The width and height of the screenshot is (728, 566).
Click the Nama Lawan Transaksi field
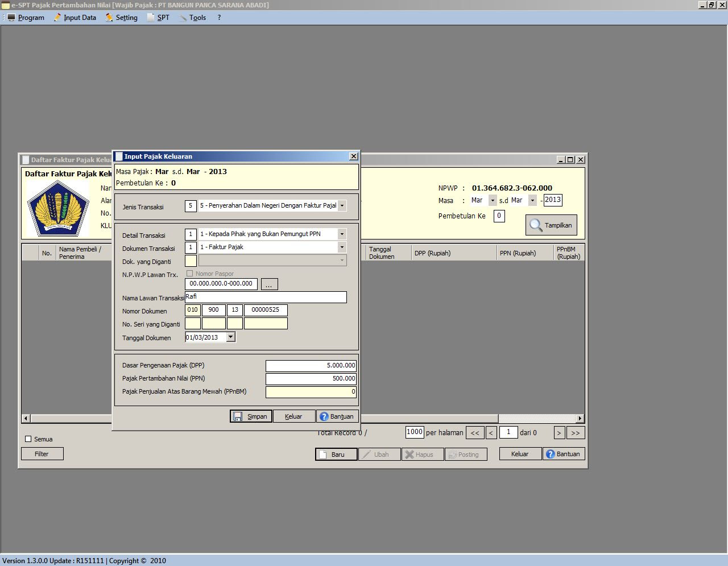[266, 297]
